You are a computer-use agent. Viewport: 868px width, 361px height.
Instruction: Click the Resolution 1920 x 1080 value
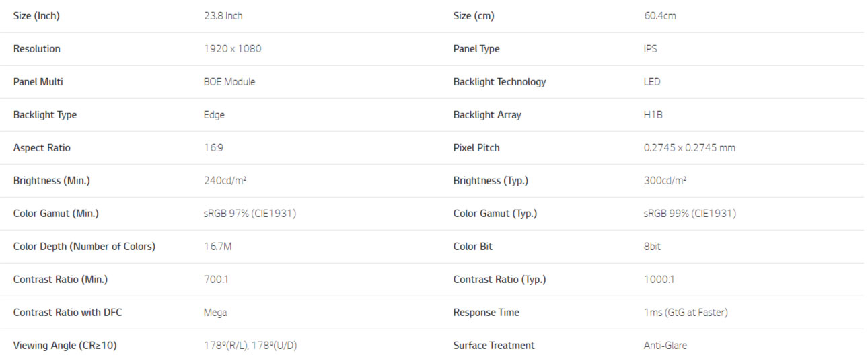pos(233,49)
